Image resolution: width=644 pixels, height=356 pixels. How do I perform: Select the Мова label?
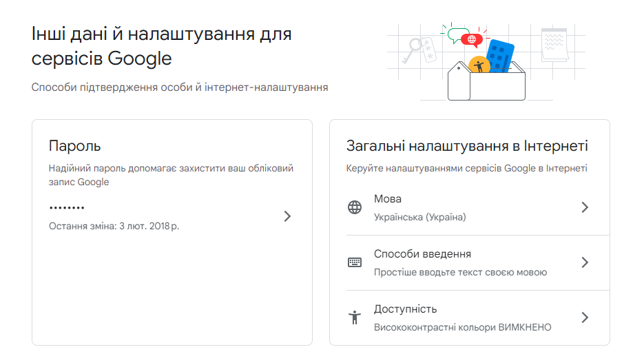(388, 199)
